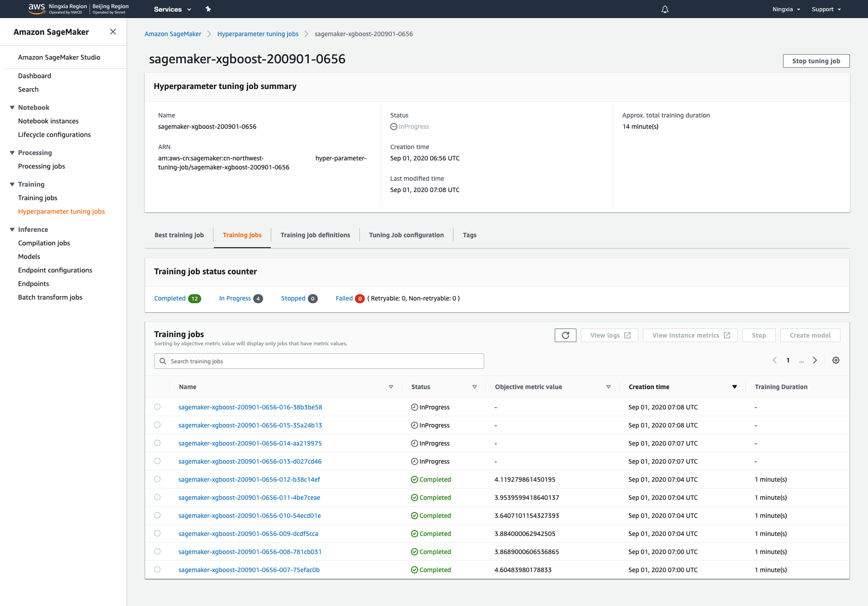Open Hyperparameter tuning jobs breadcrumb link
The width and height of the screenshot is (868, 606).
(x=258, y=34)
